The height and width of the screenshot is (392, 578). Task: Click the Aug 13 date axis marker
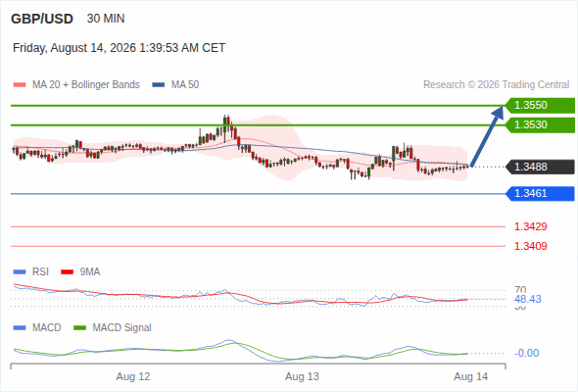(302, 377)
